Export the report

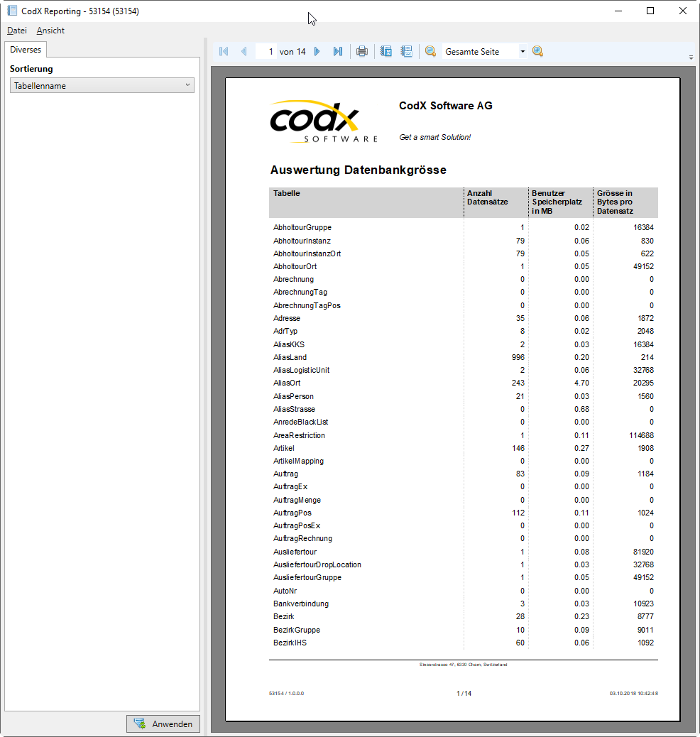click(x=385, y=50)
